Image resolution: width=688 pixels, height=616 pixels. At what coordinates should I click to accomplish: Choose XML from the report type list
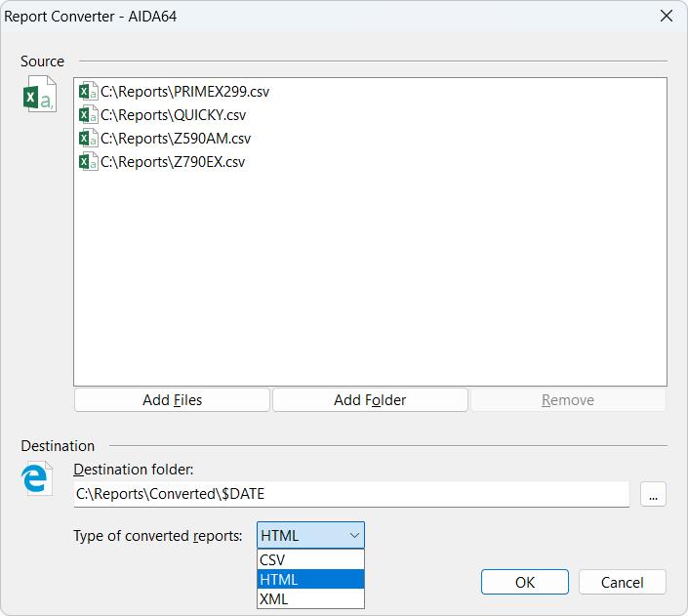(x=310, y=598)
